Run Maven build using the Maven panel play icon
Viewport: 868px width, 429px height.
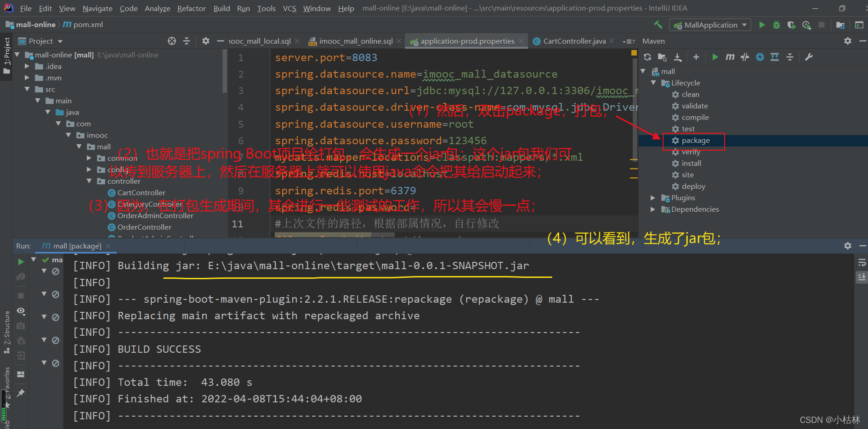click(715, 57)
